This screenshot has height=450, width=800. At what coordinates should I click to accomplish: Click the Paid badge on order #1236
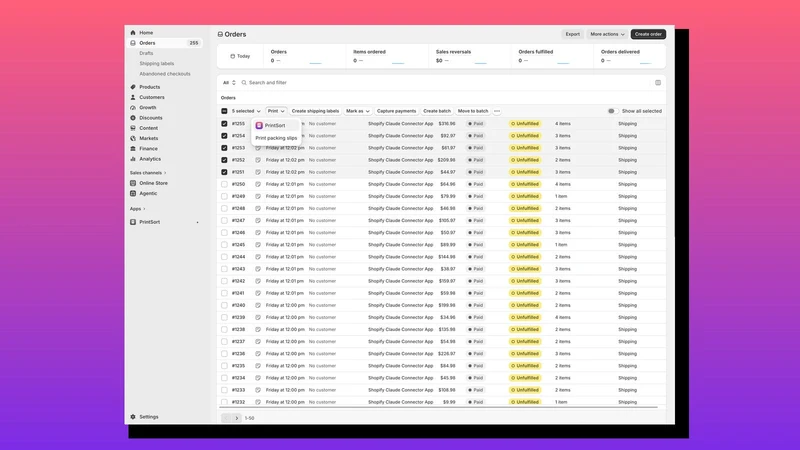476,354
